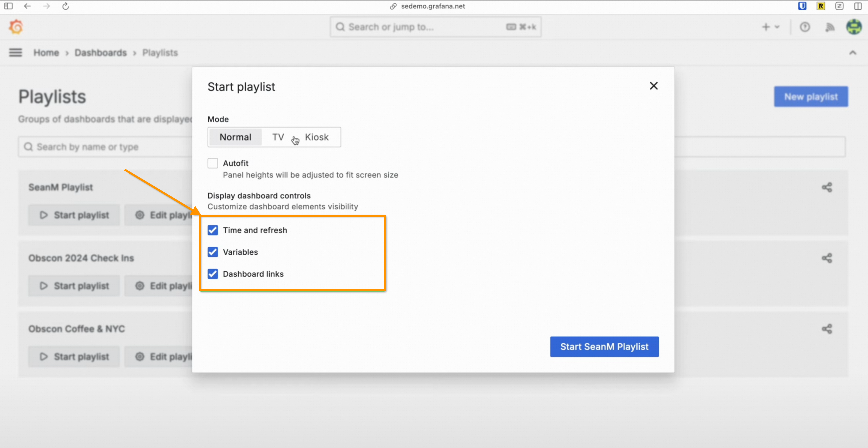The image size is (868, 448).
Task: Click the user profile avatar
Action: [x=854, y=27]
